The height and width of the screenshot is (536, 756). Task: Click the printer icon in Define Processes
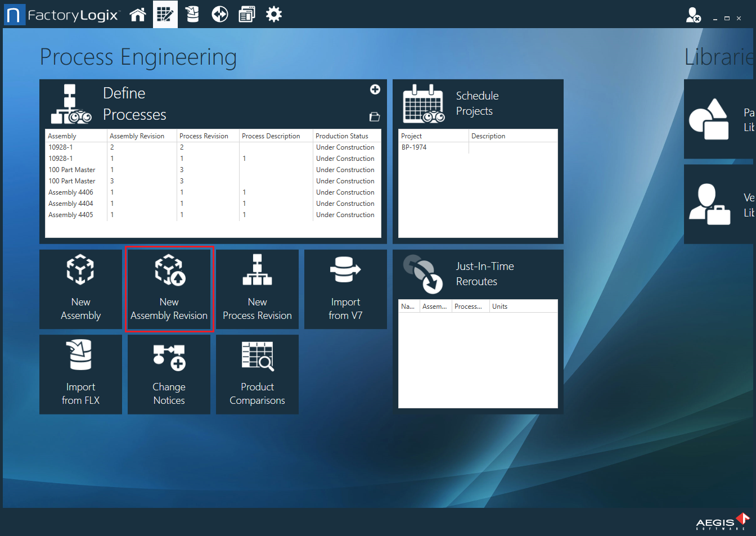(375, 116)
